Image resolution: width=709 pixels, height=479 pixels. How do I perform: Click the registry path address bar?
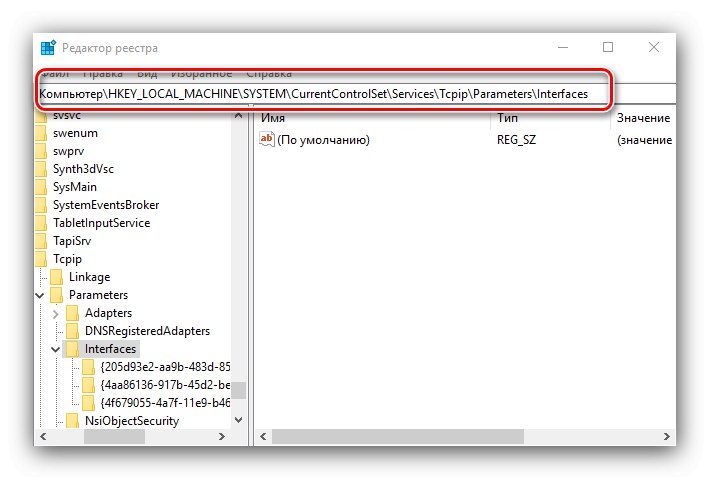(356, 94)
